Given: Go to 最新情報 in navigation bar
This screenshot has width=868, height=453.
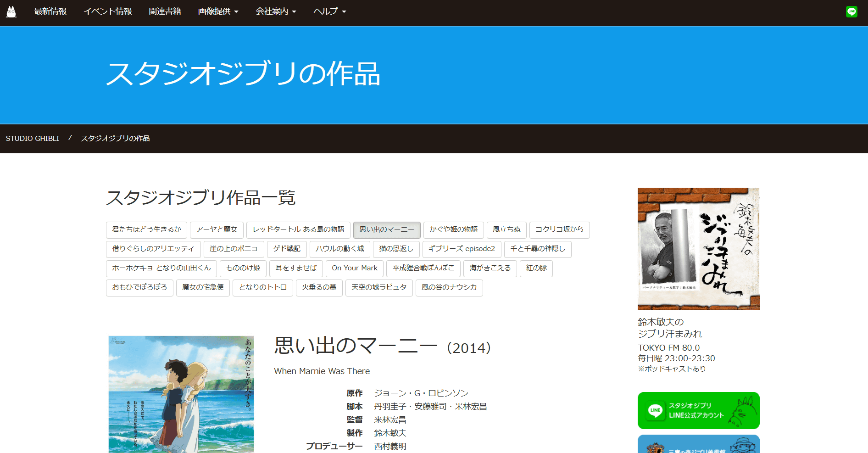Looking at the screenshot, I should pos(50,11).
